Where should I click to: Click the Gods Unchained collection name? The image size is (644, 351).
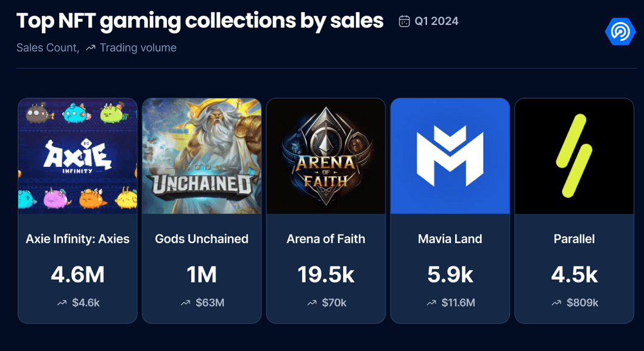click(202, 239)
